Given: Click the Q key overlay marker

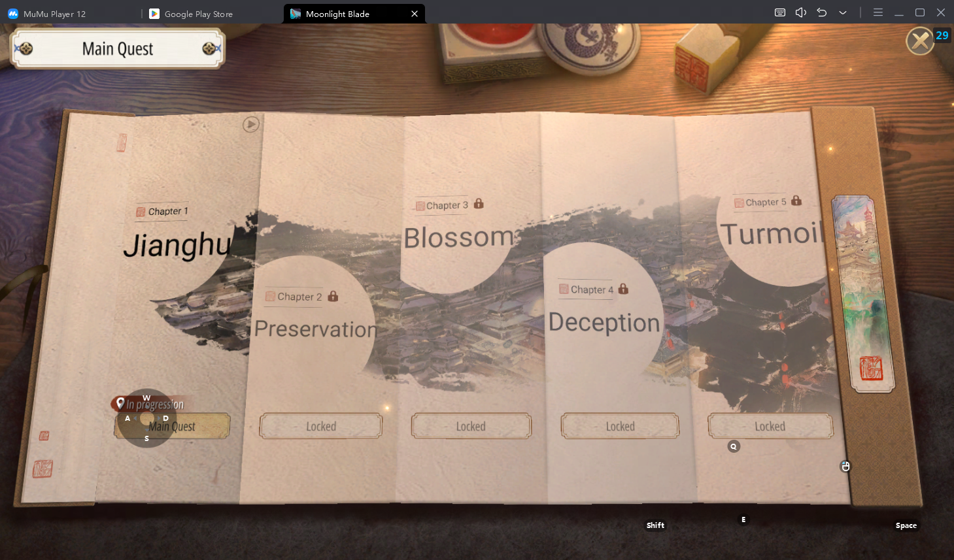Looking at the screenshot, I should coord(734,446).
